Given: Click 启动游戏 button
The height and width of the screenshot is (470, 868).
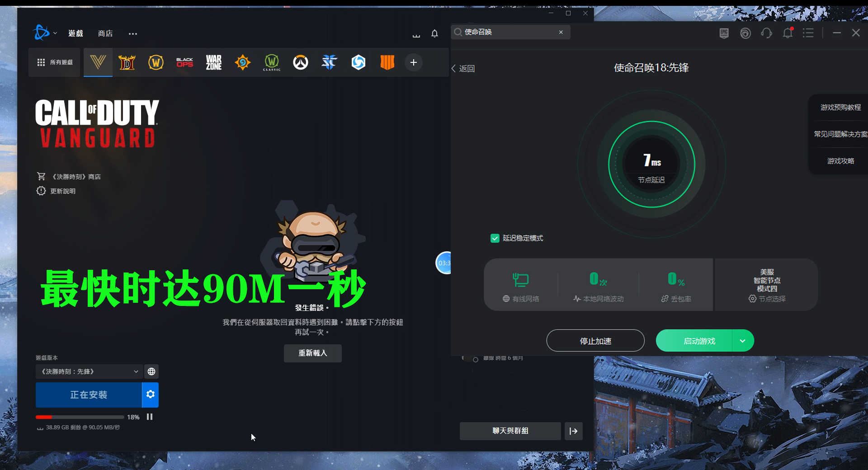Looking at the screenshot, I should (x=694, y=341).
